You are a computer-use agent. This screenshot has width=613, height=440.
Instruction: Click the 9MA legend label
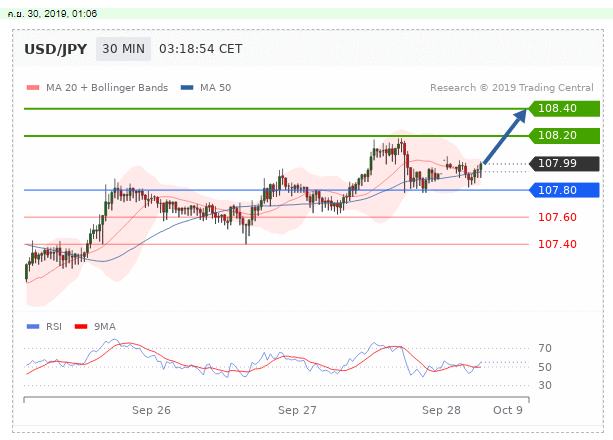[105, 327]
